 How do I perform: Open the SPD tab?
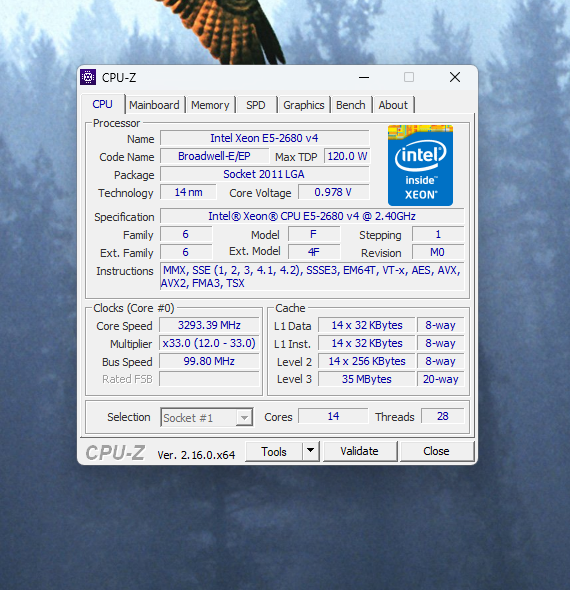tap(256, 105)
